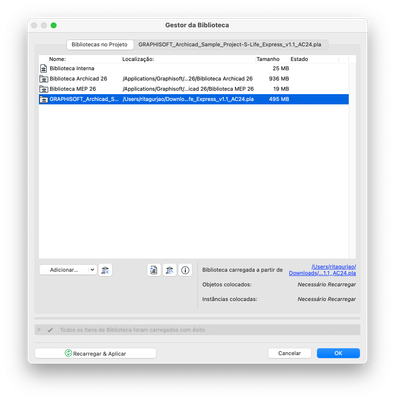Switch to Bibliotecas no Projeto tab
Screen dimensions: 395x400
(x=99, y=44)
